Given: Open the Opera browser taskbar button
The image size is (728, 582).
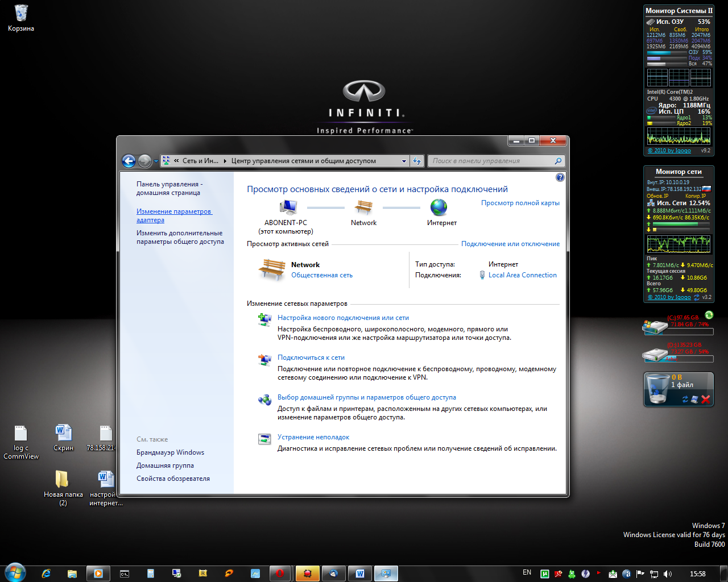Looking at the screenshot, I should 280,573.
